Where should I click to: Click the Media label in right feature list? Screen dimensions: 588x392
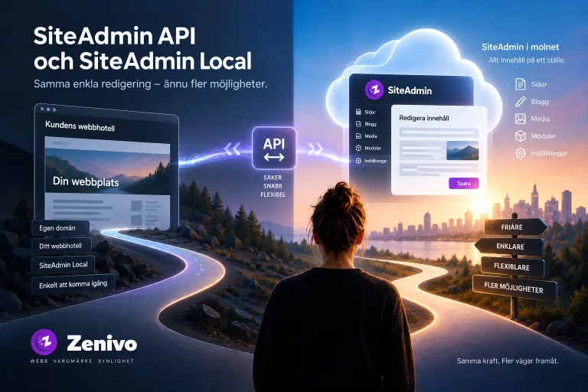tap(540, 119)
